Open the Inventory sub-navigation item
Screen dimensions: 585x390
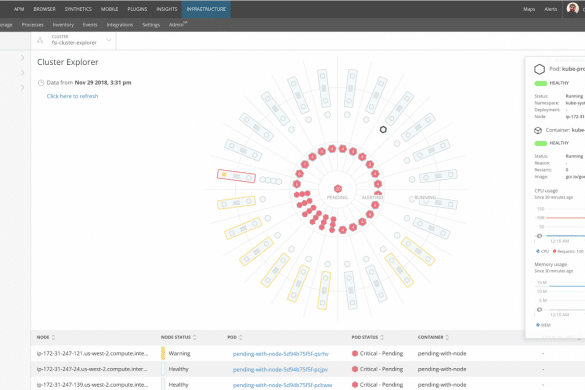[63, 25]
